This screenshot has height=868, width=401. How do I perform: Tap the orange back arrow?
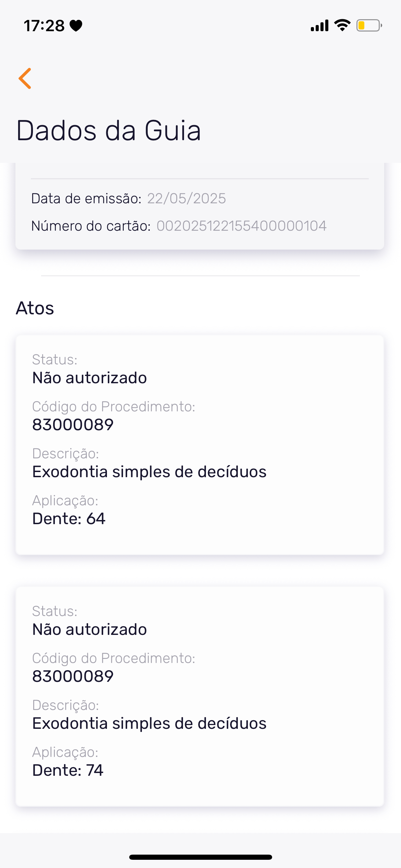click(x=25, y=79)
